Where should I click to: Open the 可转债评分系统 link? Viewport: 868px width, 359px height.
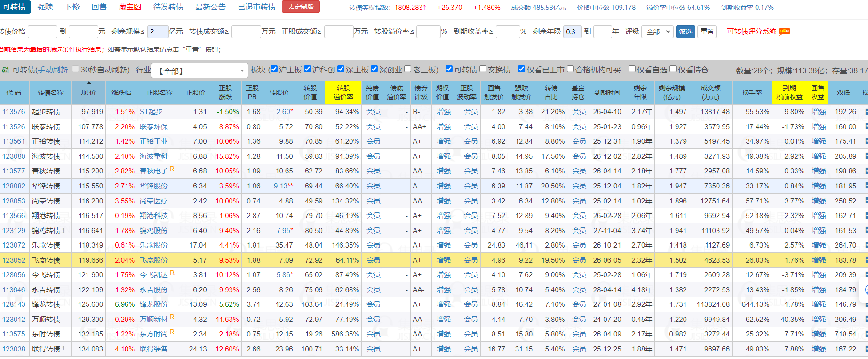pos(751,31)
